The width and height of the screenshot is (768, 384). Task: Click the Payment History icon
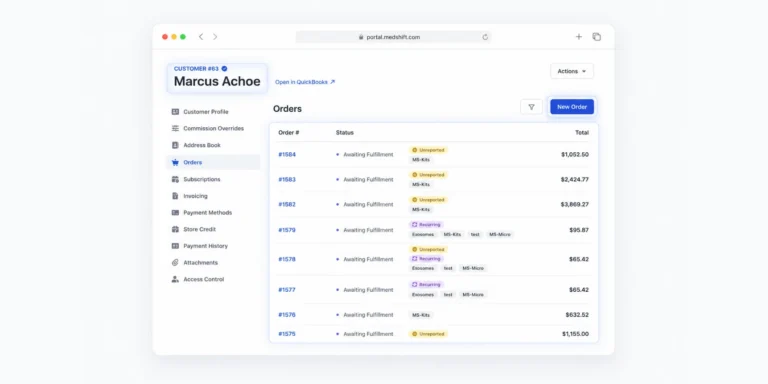(175, 246)
